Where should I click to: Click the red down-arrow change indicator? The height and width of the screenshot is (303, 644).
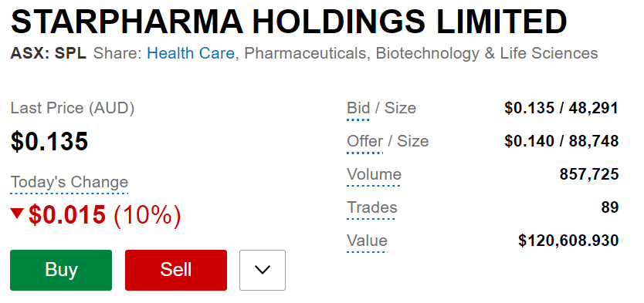(x=17, y=214)
